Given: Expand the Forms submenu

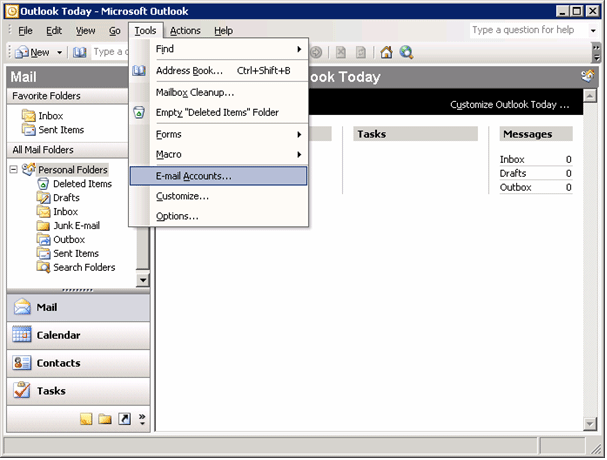Looking at the screenshot, I should (299, 134).
